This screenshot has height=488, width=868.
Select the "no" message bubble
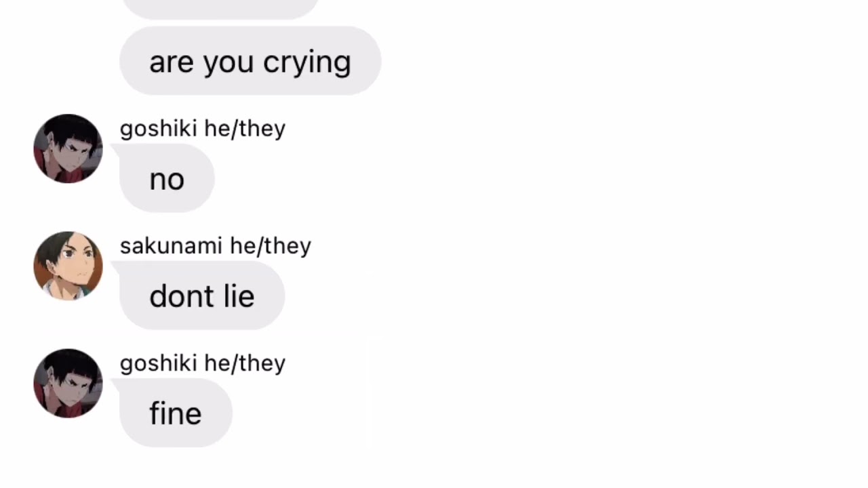tap(167, 178)
